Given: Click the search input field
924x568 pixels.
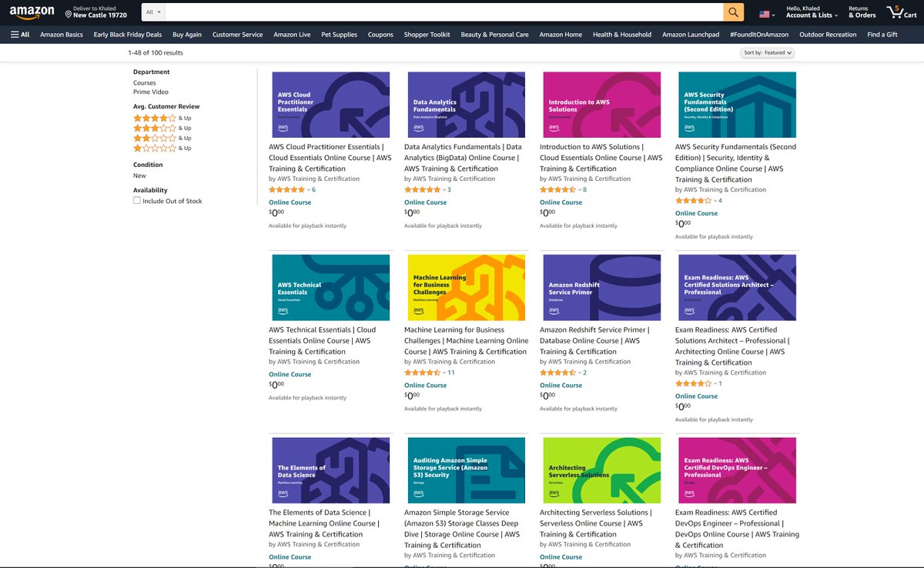Looking at the screenshot, I should tap(444, 12).
